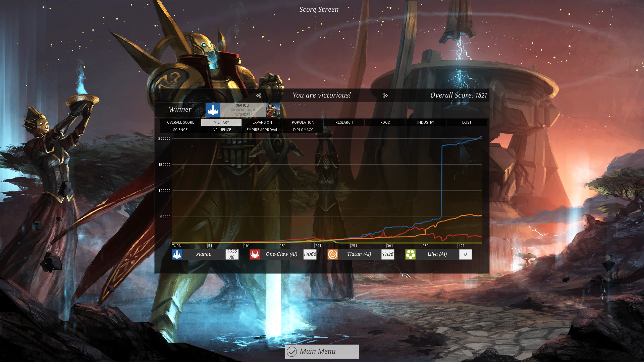Click the winner's Broken Lords faction emblem
This screenshot has height=362, width=644.
coord(213,110)
